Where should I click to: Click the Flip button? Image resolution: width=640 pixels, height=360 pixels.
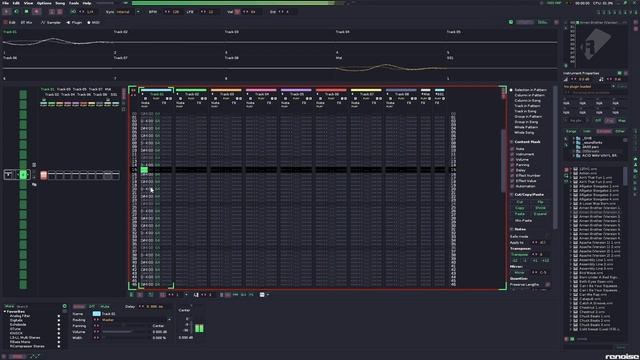[540, 202]
